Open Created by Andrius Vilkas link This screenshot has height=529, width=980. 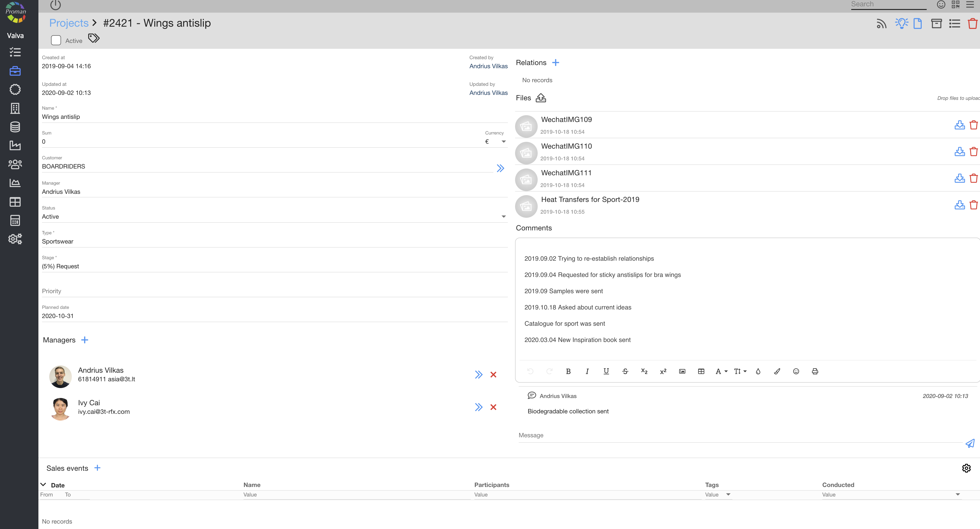[x=488, y=66]
